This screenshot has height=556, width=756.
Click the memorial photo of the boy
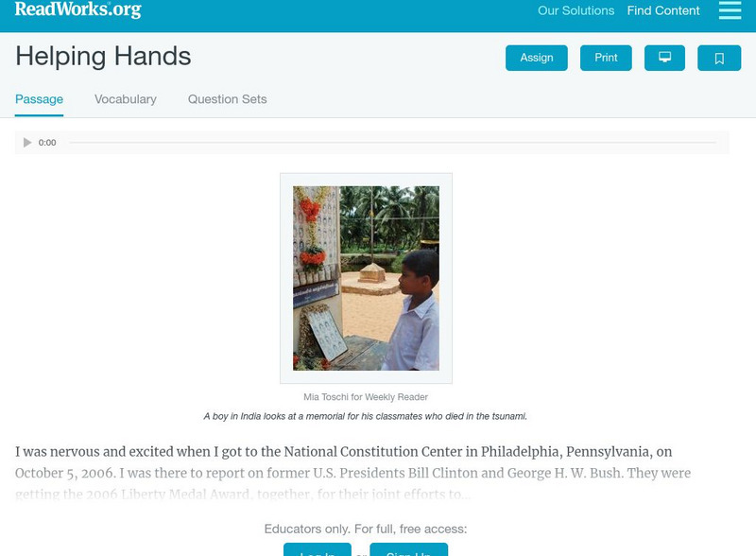[x=366, y=279]
